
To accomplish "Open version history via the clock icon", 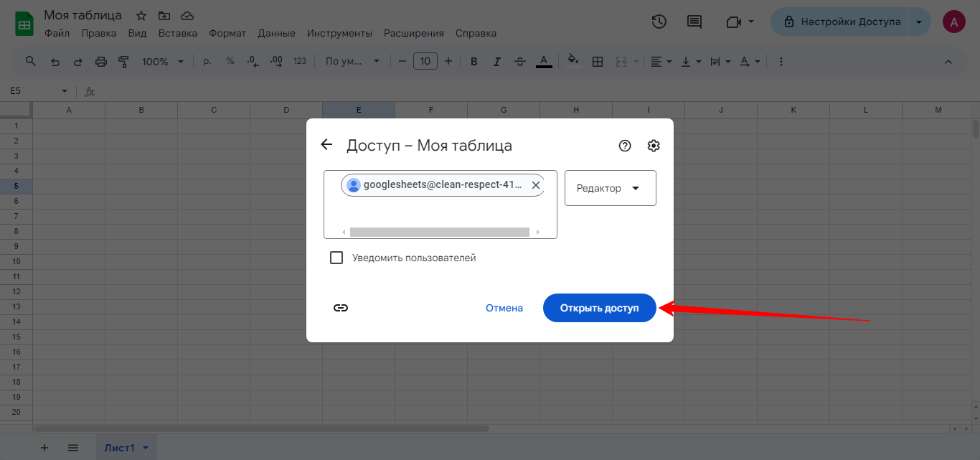I will 659,22.
